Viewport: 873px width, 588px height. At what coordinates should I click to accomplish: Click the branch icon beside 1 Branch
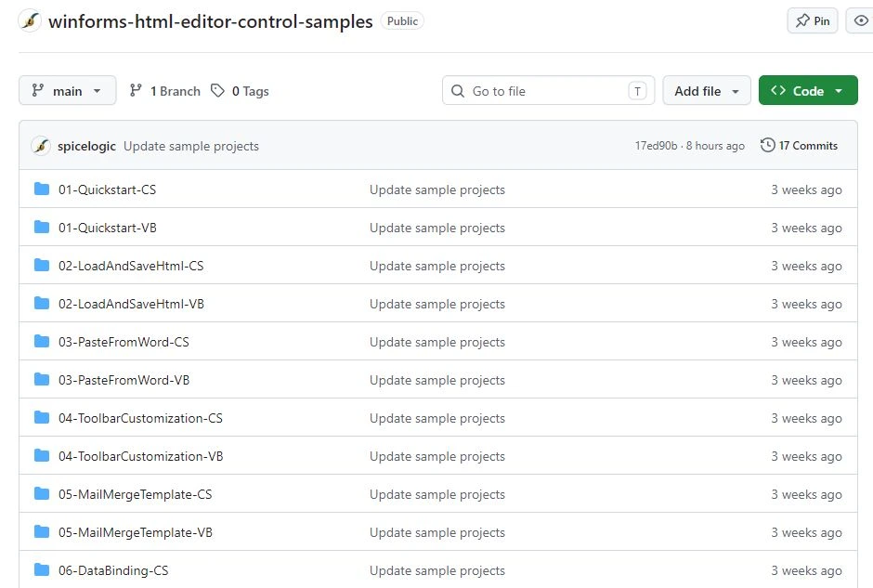click(136, 90)
